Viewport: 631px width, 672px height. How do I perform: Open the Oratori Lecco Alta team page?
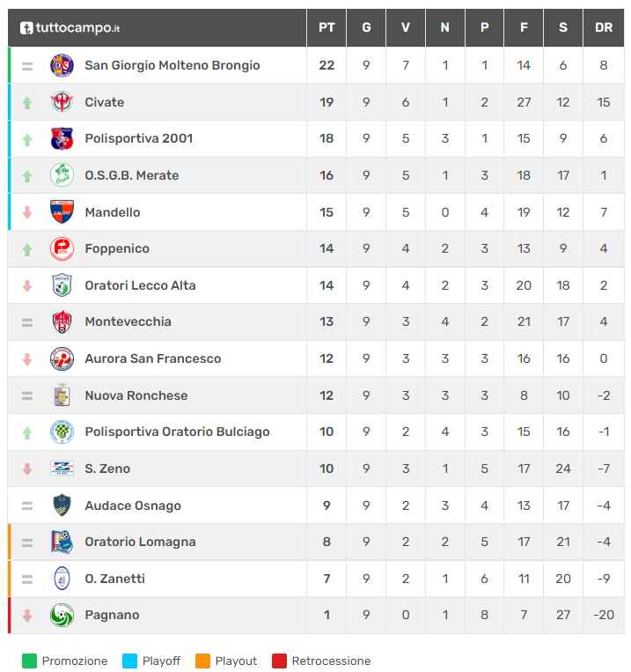[x=140, y=285]
